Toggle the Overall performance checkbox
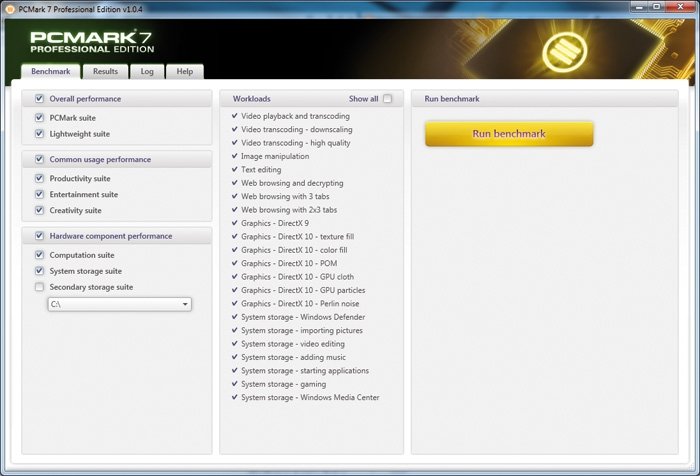The width and height of the screenshot is (700, 476). click(39, 99)
